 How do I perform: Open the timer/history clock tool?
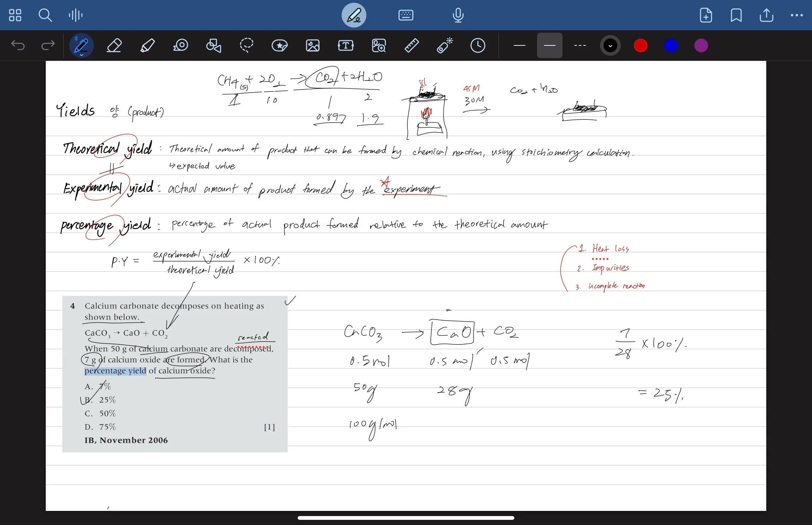pyautogui.click(x=478, y=45)
